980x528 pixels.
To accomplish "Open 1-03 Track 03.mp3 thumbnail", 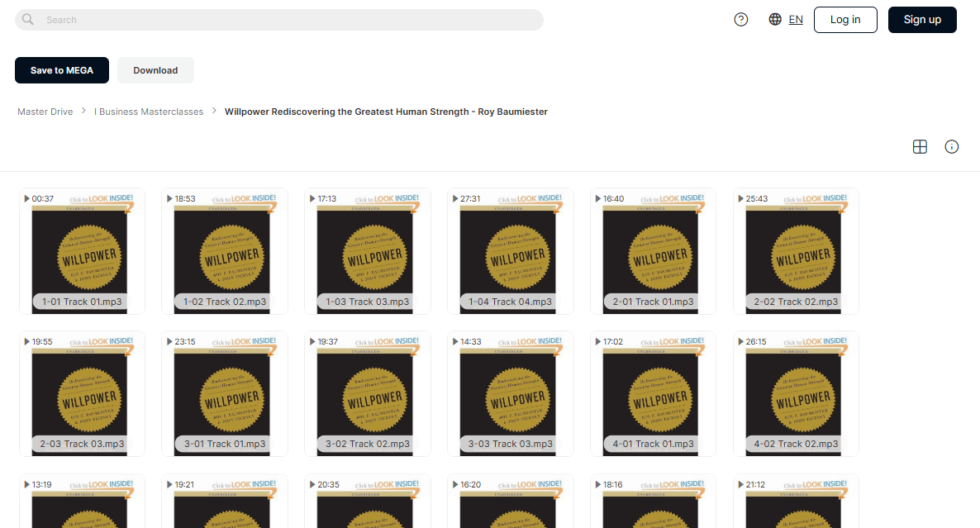I will 368,251.
